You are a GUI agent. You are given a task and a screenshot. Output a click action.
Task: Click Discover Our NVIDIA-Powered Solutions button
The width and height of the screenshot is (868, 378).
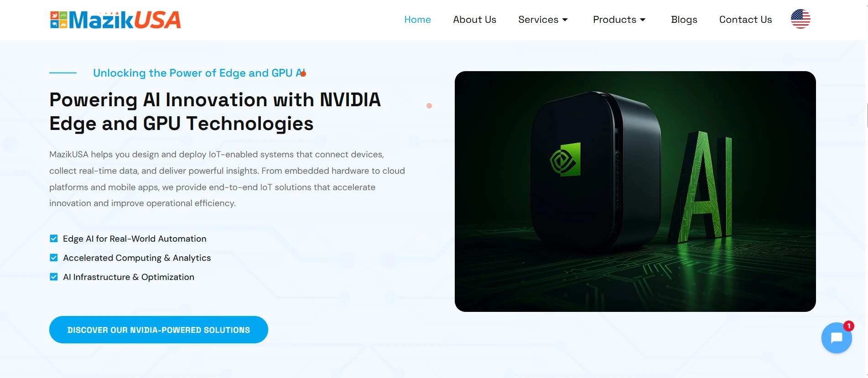(159, 330)
